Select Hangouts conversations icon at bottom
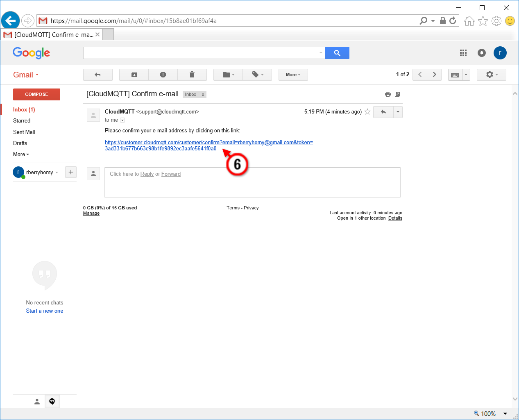Image resolution: width=519 pixels, height=420 pixels. coord(52,402)
